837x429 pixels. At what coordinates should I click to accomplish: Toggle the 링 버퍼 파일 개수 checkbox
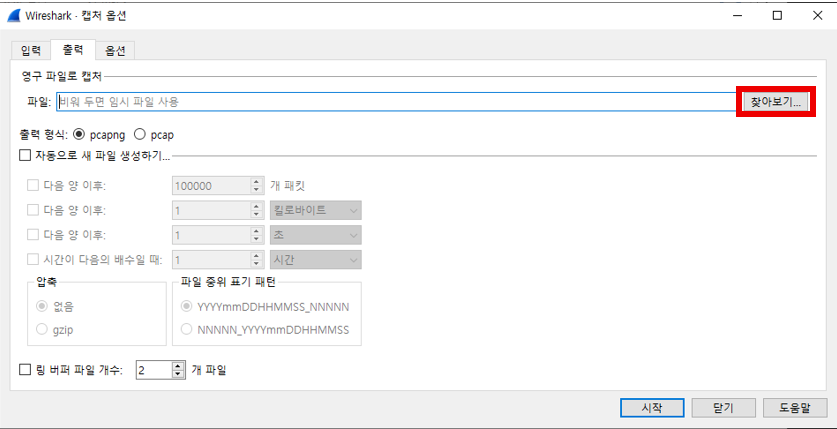click(26, 370)
